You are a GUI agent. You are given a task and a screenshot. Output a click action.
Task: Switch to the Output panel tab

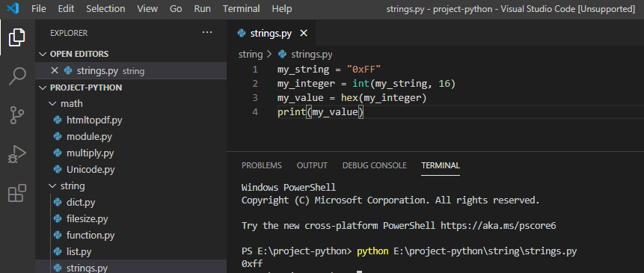pos(312,165)
